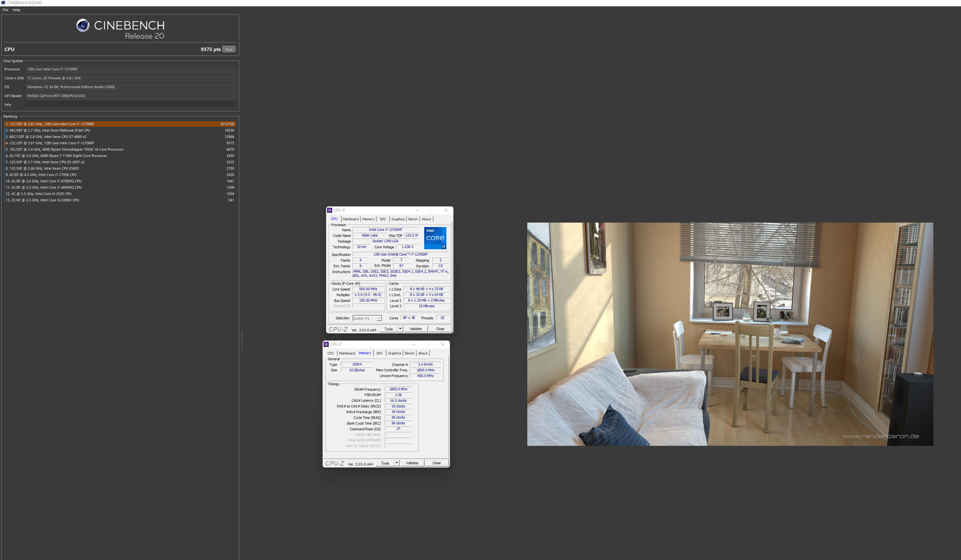This screenshot has height=560, width=961.
Task: Click the DRAM Frequency value 1800.0 MHz in CPU-Z
Action: point(398,389)
